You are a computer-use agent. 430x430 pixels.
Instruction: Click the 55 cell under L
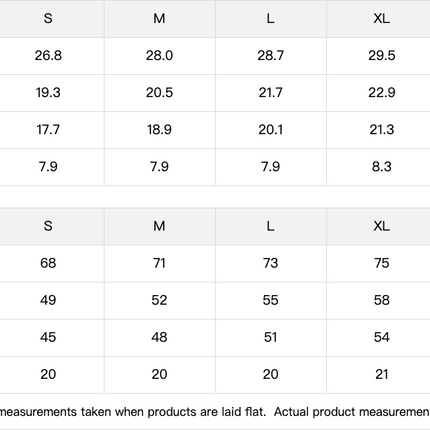[x=270, y=300]
